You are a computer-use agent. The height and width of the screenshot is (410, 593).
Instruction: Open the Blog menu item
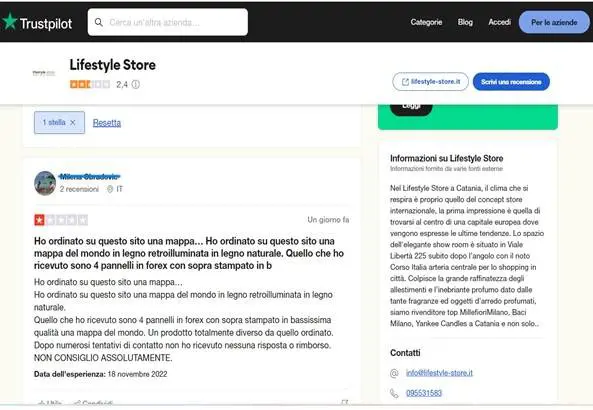tap(465, 22)
